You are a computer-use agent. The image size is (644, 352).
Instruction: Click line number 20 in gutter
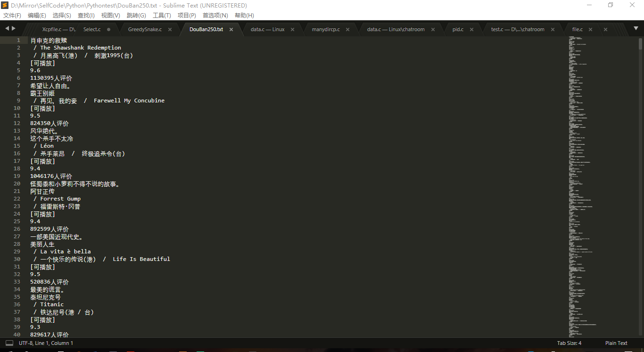coord(17,184)
